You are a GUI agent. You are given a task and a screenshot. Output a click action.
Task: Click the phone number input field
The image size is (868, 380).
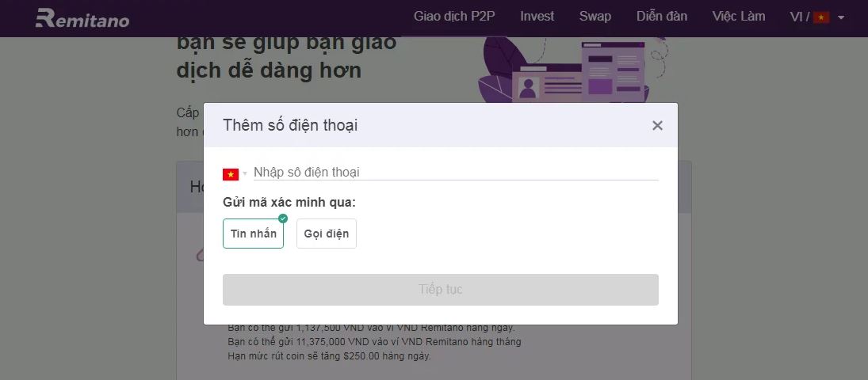click(x=456, y=173)
